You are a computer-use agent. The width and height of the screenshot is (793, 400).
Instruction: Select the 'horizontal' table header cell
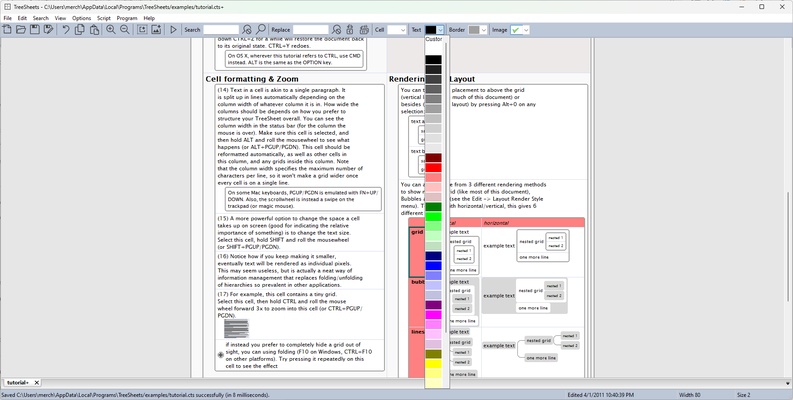pos(533,223)
